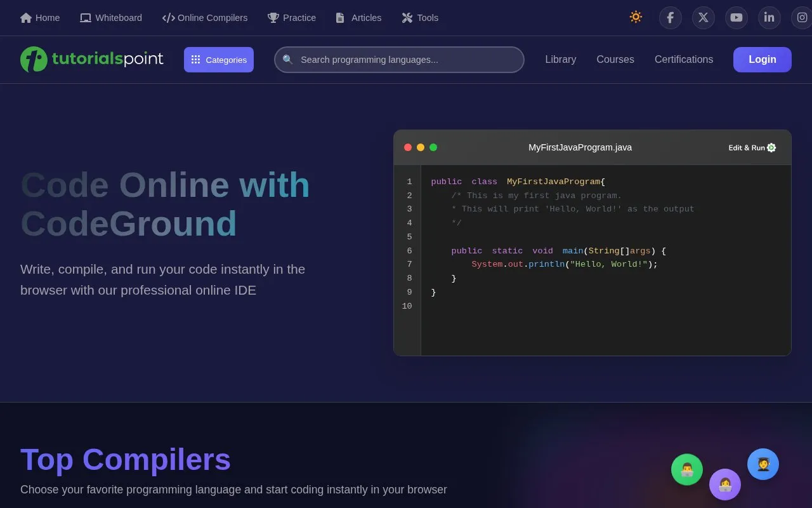Image resolution: width=812 pixels, height=508 pixels.
Task: Click the Login button
Action: point(763,60)
